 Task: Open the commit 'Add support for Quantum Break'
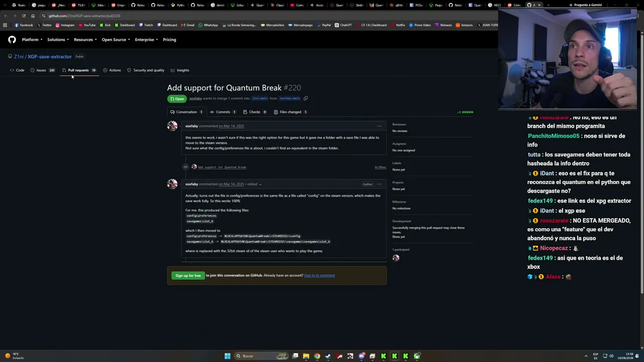222,167
